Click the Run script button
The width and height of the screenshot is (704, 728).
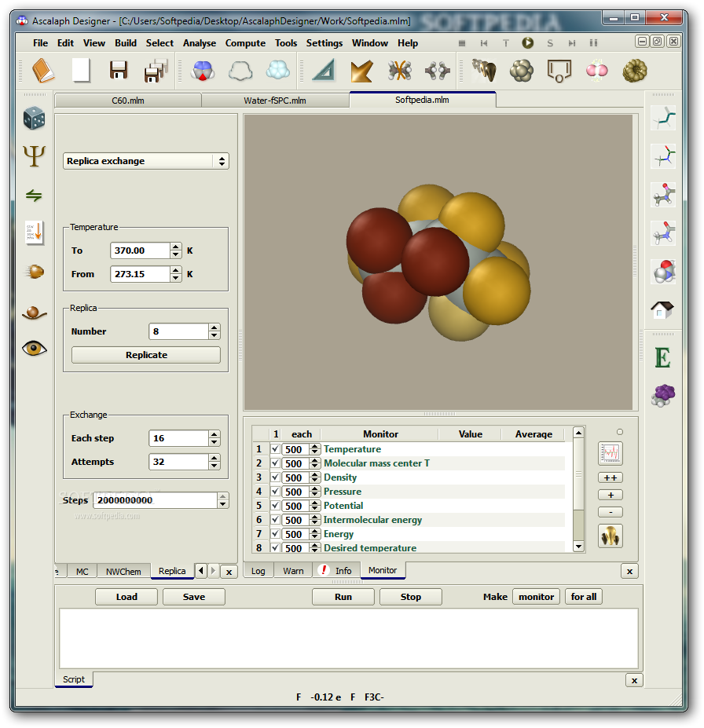(343, 597)
